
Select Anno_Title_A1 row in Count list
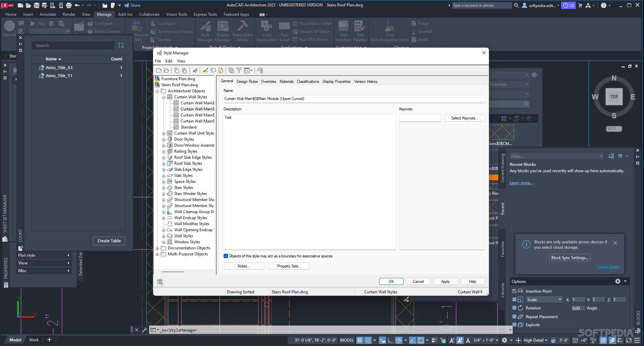tap(79, 68)
